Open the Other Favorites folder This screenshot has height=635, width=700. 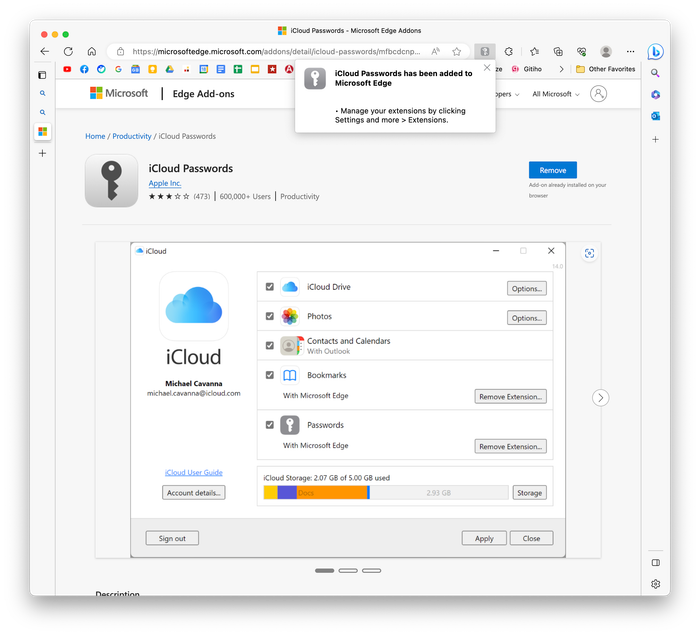pyautogui.click(x=605, y=69)
